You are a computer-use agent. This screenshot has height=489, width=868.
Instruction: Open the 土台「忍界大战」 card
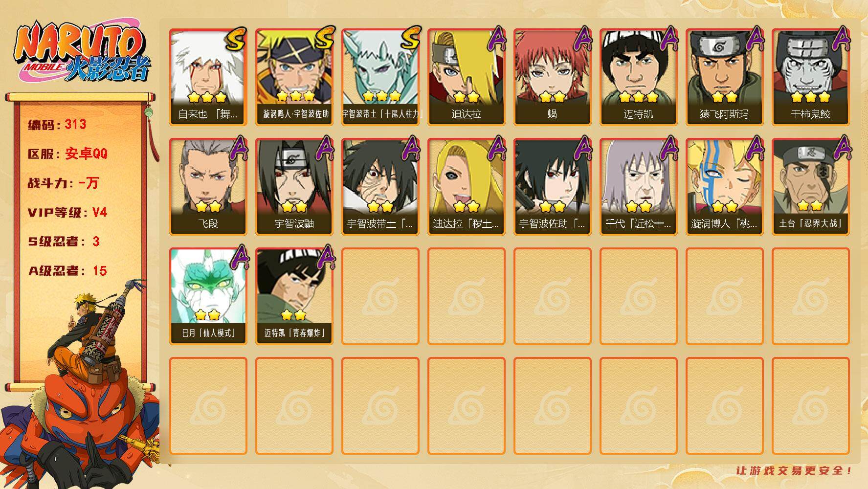point(811,187)
